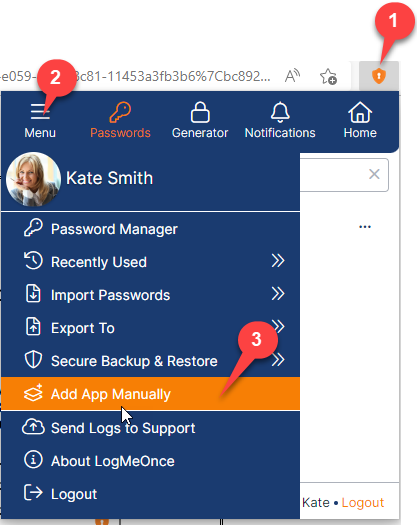Open the three-dots more options
This screenshot has width=417, height=525.
tap(365, 227)
